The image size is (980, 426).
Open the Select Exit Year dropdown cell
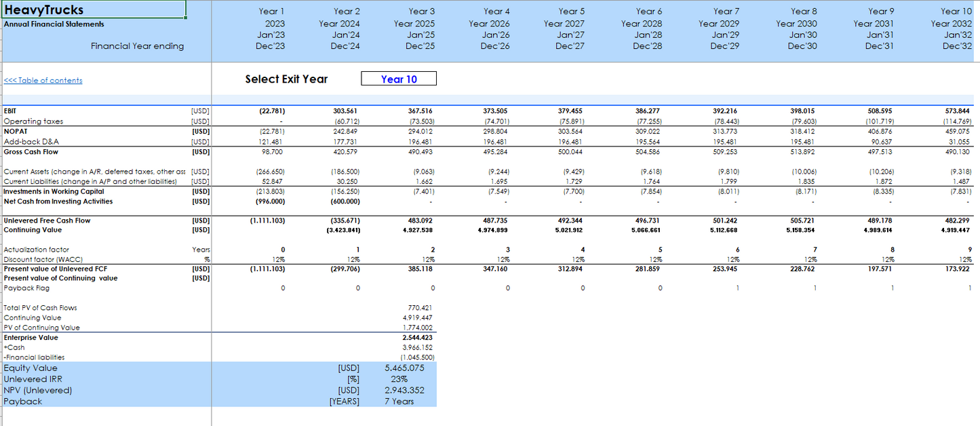point(399,79)
